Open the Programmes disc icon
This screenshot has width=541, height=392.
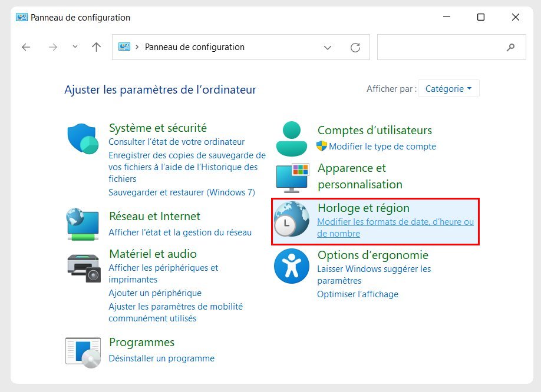click(83, 353)
